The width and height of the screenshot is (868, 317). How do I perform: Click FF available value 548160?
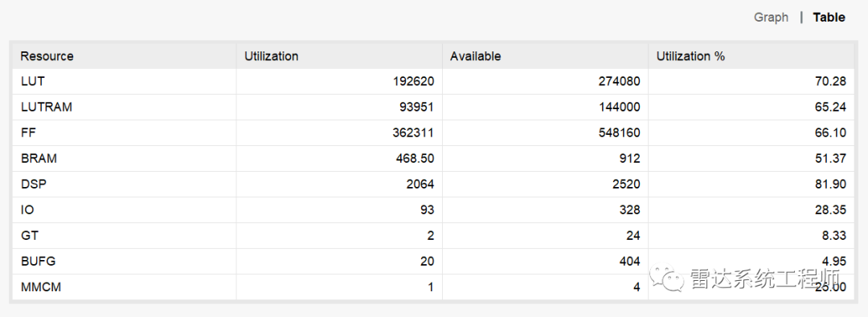618,132
